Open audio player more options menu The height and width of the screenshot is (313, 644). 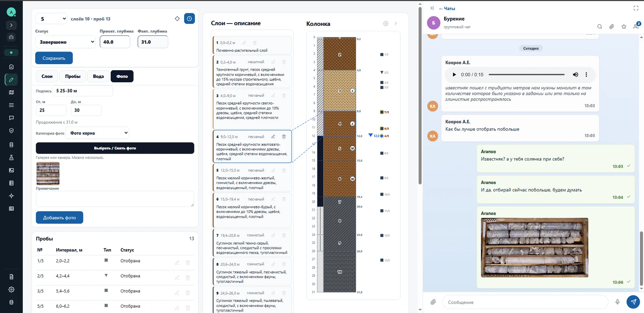click(x=586, y=75)
